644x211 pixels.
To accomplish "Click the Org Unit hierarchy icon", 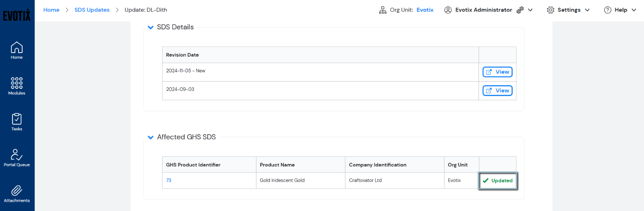I will (x=382, y=10).
